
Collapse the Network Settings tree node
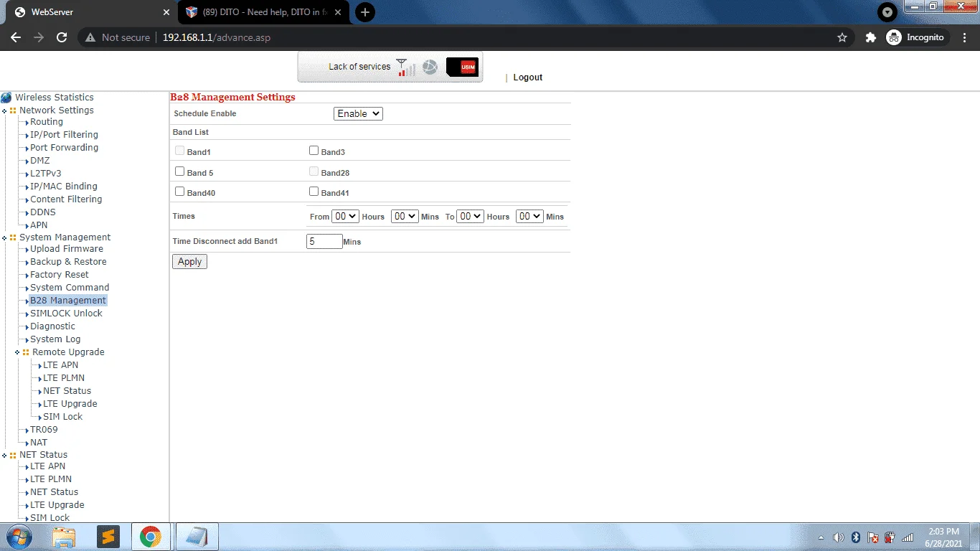point(5,110)
